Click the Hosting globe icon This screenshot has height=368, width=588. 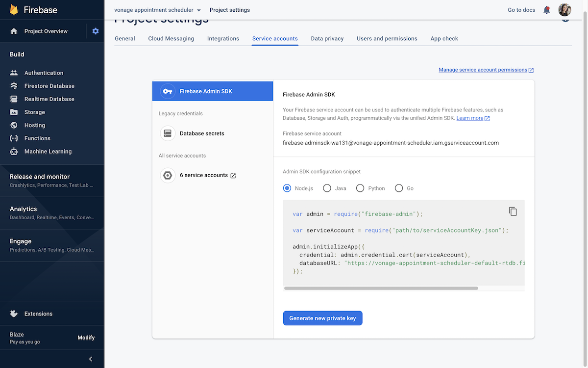tap(14, 125)
